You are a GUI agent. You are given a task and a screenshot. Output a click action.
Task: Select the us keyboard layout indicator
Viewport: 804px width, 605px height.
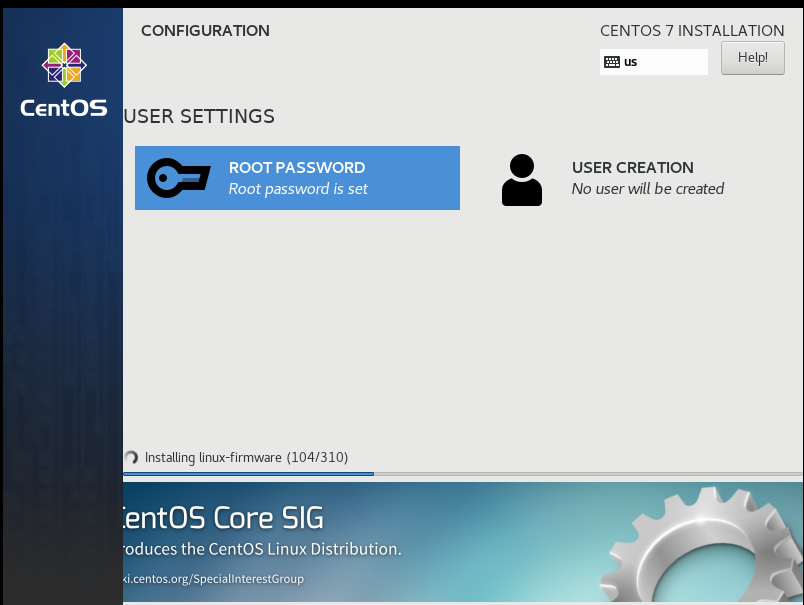(654, 62)
